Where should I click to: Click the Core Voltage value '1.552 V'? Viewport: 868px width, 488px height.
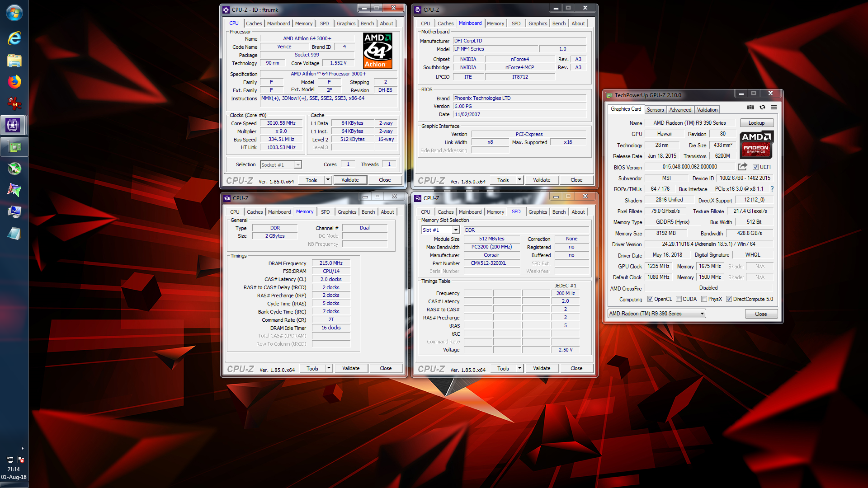tap(338, 63)
